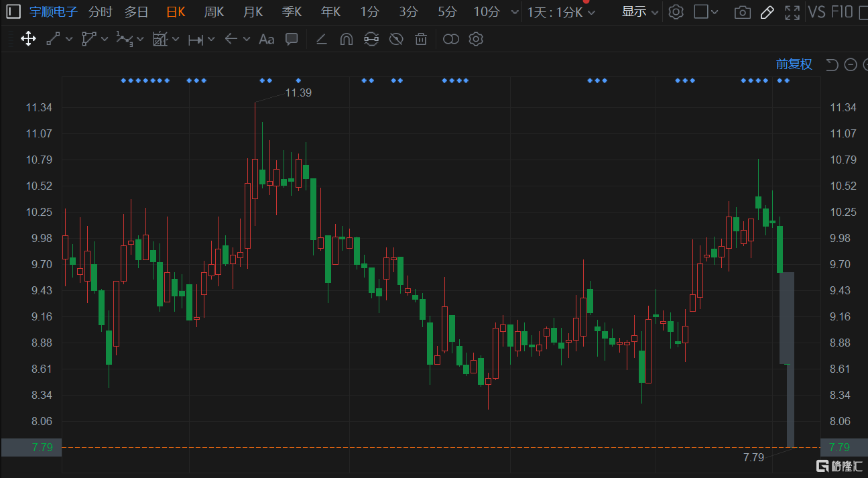Select the polygon shape drawing tool
This screenshot has width=868, height=478.
88,39
